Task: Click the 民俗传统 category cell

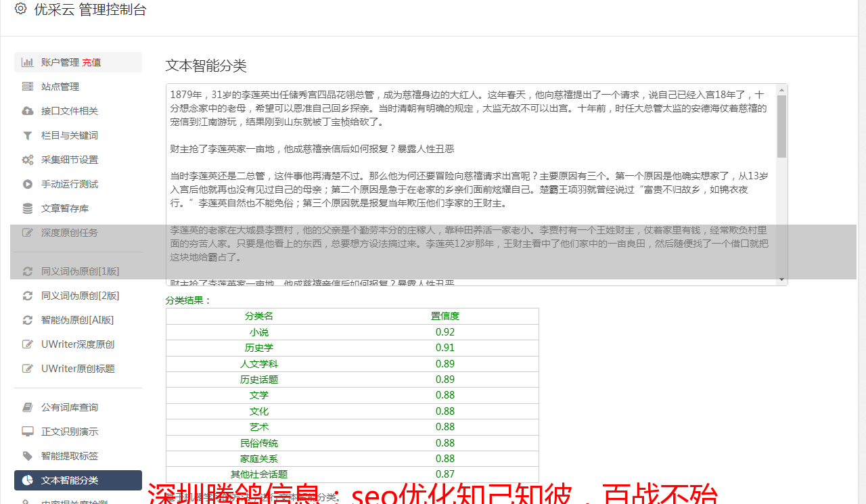Action: tap(259, 443)
